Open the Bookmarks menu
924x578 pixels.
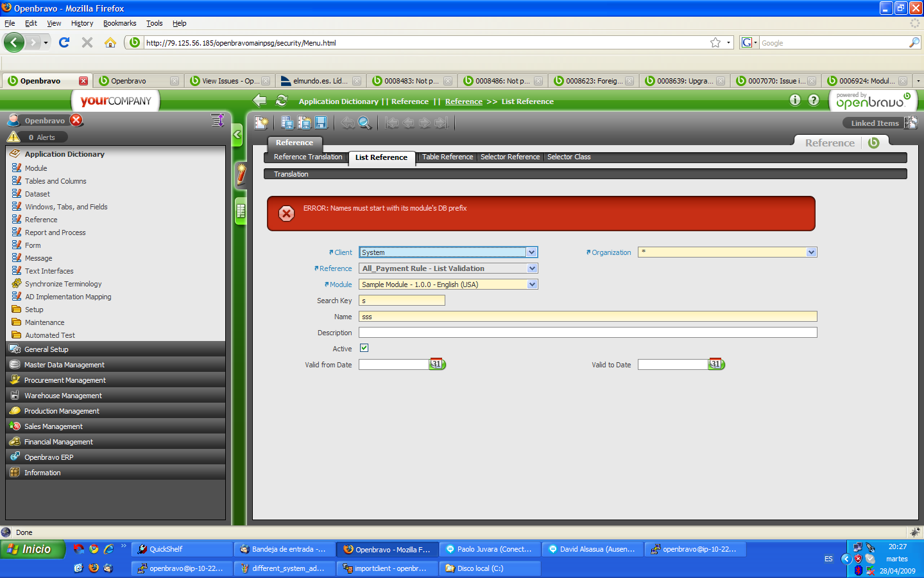click(120, 23)
